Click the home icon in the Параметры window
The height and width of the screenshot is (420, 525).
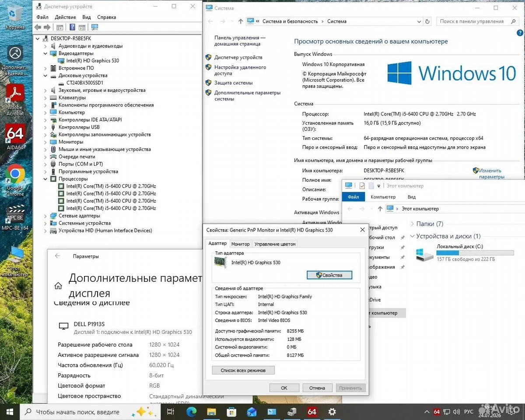click(x=58, y=286)
